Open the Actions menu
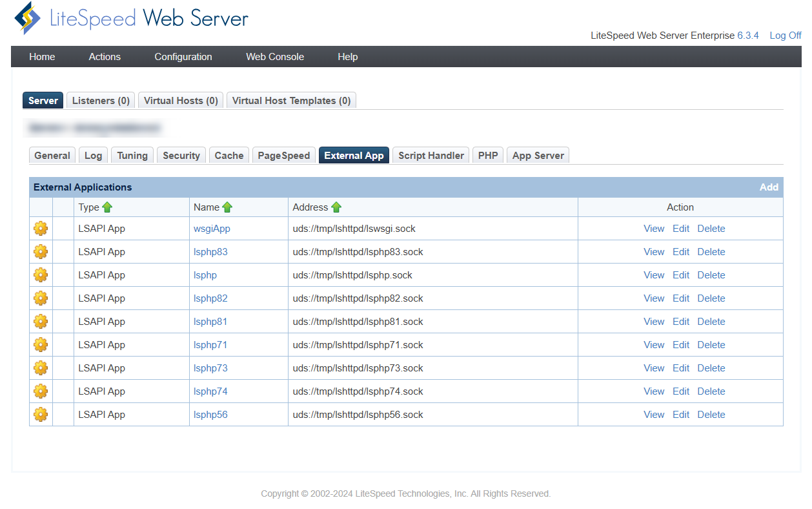This screenshot has height=509, width=812. point(105,57)
